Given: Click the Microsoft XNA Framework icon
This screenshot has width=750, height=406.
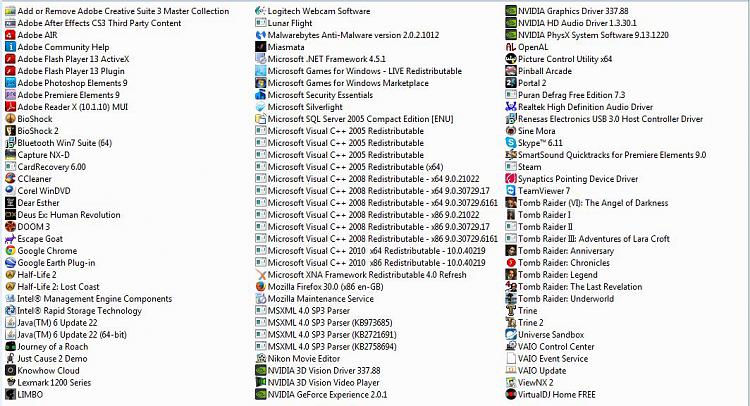Looking at the screenshot, I should pos(260,274).
